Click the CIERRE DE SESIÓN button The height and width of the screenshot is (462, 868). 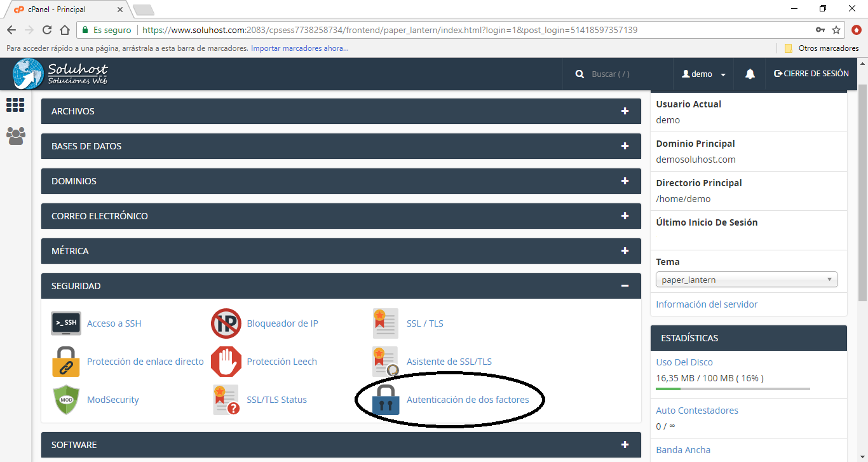pyautogui.click(x=811, y=74)
